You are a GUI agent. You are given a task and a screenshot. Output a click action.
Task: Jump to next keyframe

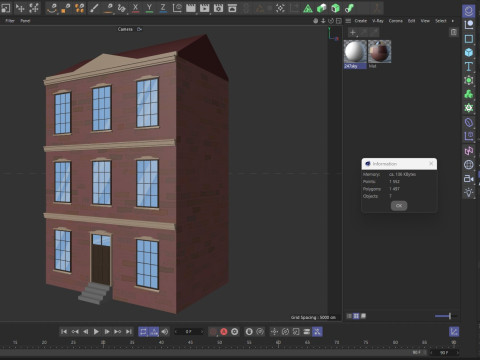[118, 331]
